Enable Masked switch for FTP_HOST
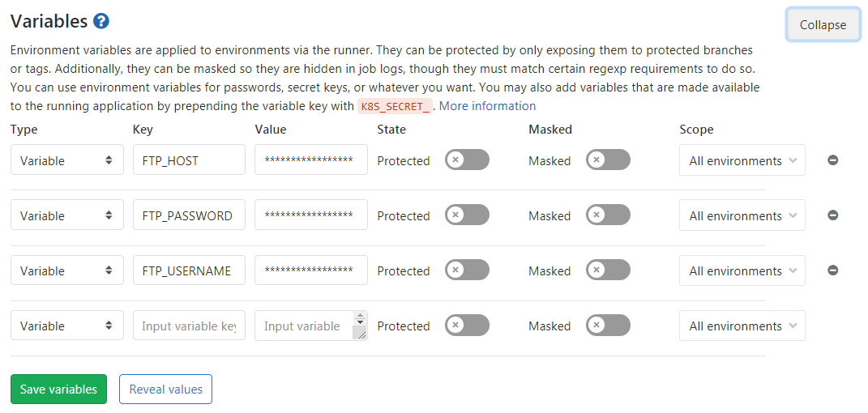This screenshot has width=868, height=413. [608, 160]
